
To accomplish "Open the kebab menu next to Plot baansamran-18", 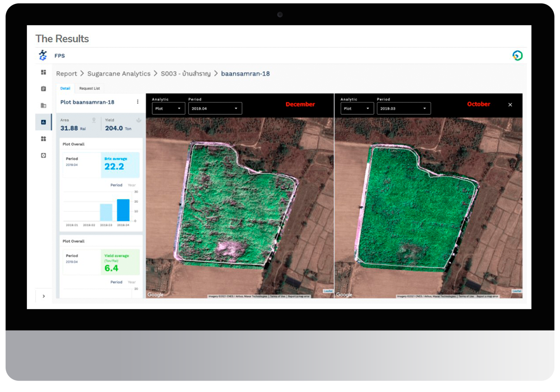I will (x=138, y=102).
